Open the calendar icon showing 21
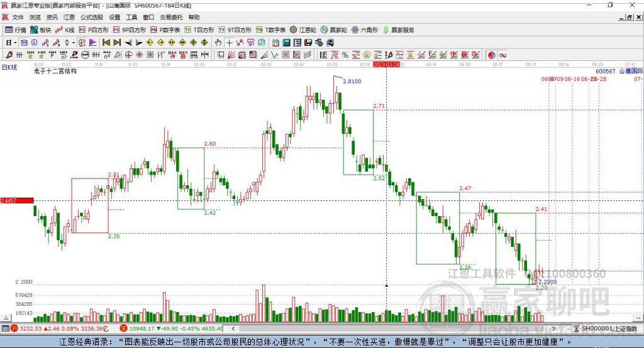Screen dimensions: 644x348 (275, 42)
